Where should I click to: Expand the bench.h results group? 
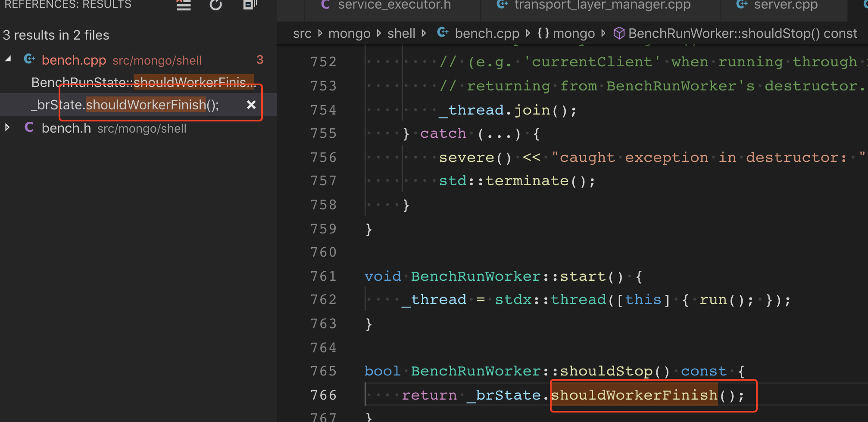(7, 128)
